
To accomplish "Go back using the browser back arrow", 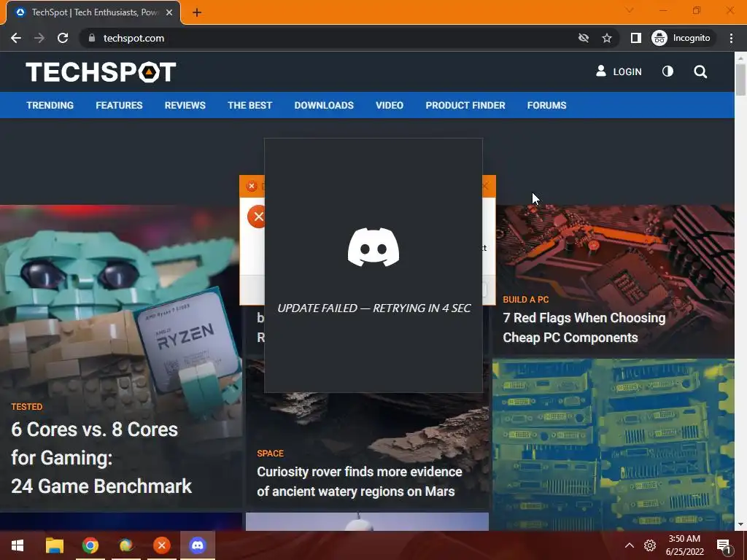I will coord(16,38).
